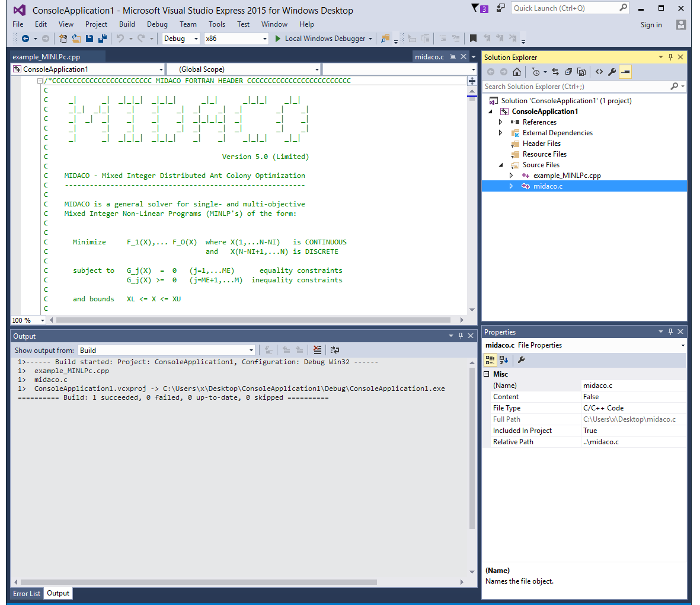700x605 pixels.
Task: Open the File menu
Action: pyautogui.click(x=18, y=24)
